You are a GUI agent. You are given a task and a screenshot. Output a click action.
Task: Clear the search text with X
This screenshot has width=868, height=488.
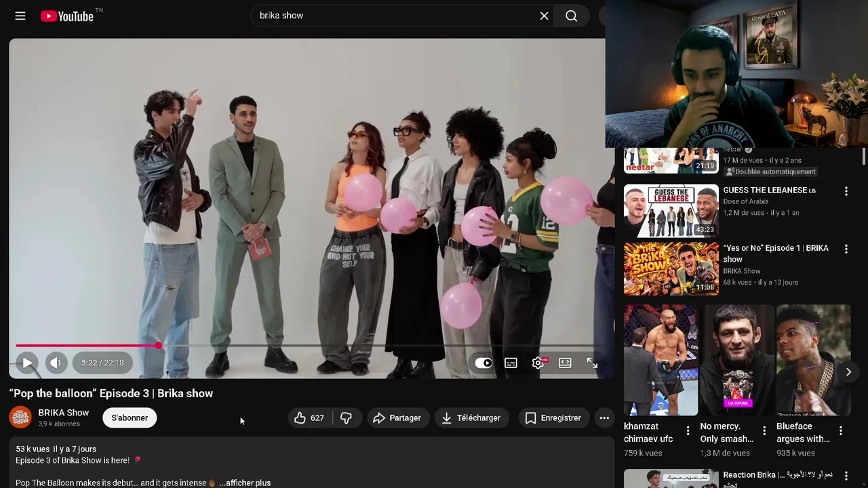544,16
